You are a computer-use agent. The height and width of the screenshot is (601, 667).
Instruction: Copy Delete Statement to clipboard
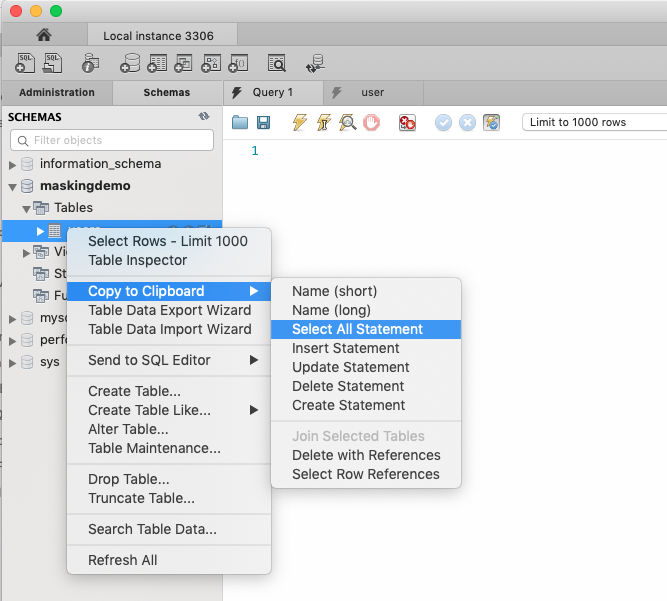[x=366, y=386]
